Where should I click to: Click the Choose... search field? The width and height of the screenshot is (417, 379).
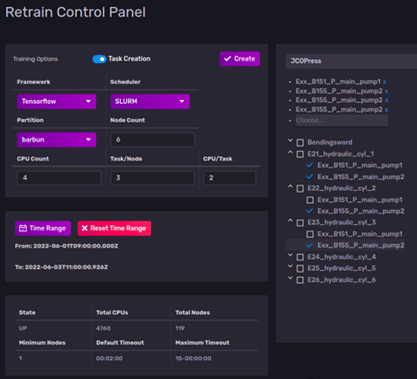342,120
